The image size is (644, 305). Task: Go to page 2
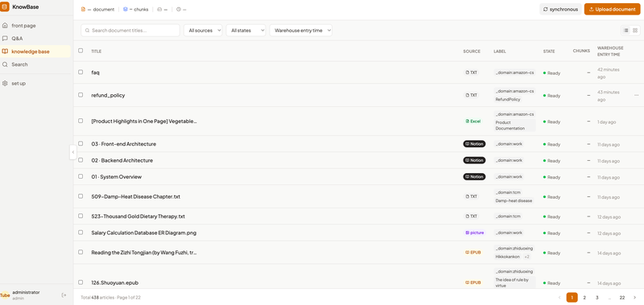coord(584,297)
